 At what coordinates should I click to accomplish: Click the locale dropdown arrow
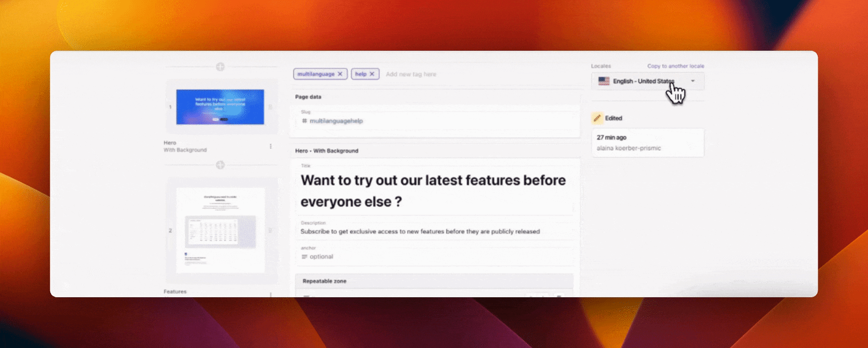693,81
